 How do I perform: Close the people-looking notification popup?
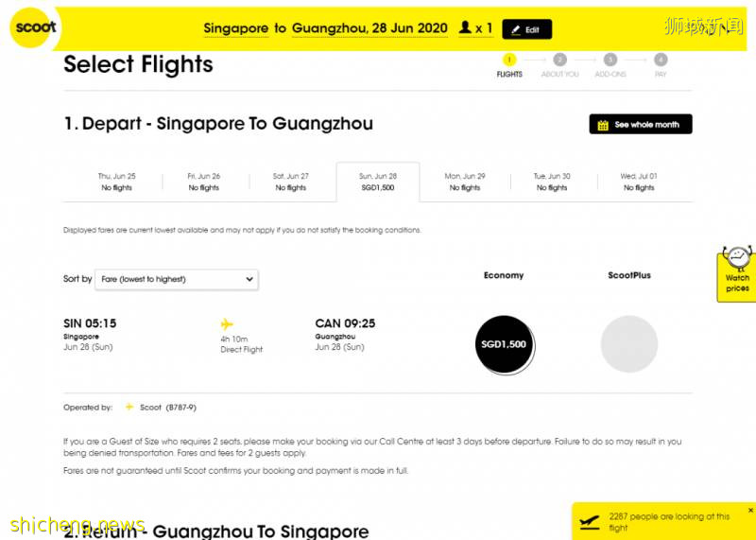click(750, 511)
